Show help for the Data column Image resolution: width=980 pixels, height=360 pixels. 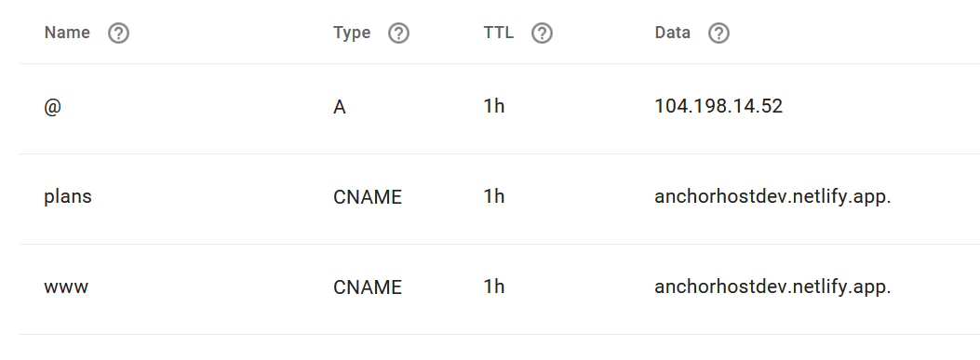coord(718,33)
